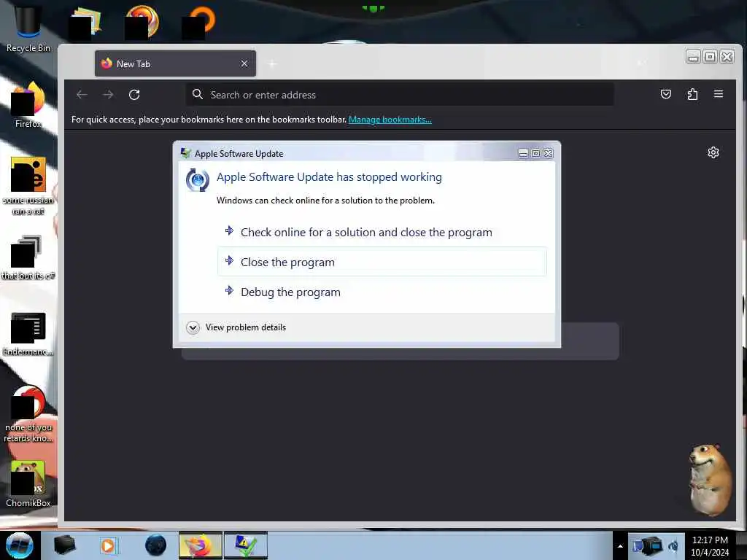Open a new tab with plus button
The height and width of the screenshot is (560, 747).
pos(272,63)
